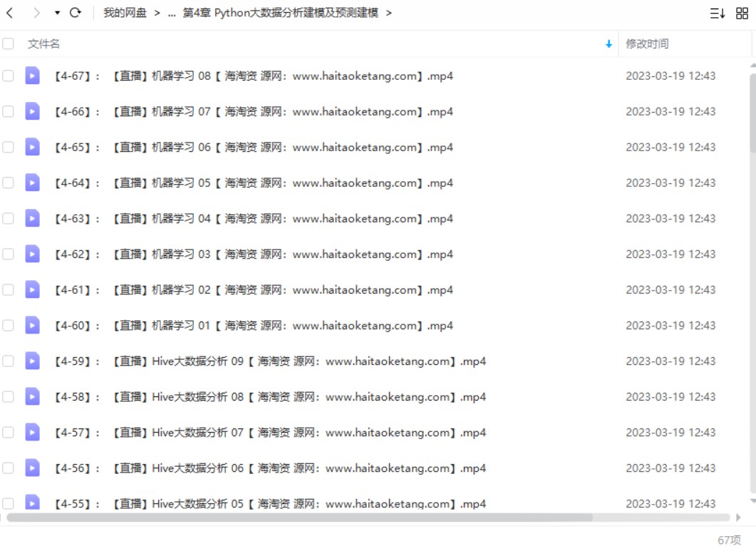Expand the collapsed breadcrumb ellipsis
The image size is (756, 551).
click(x=172, y=14)
